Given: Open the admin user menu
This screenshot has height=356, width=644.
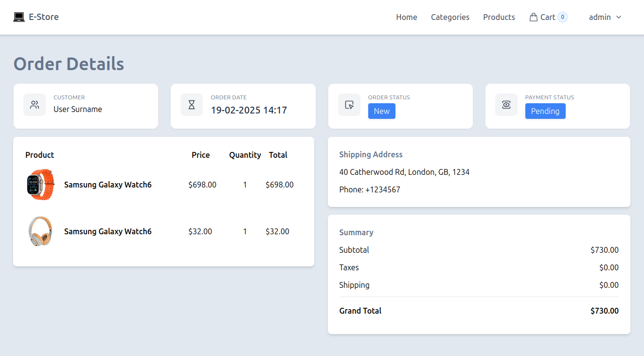Looking at the screenshot, I should pos(600,17).
